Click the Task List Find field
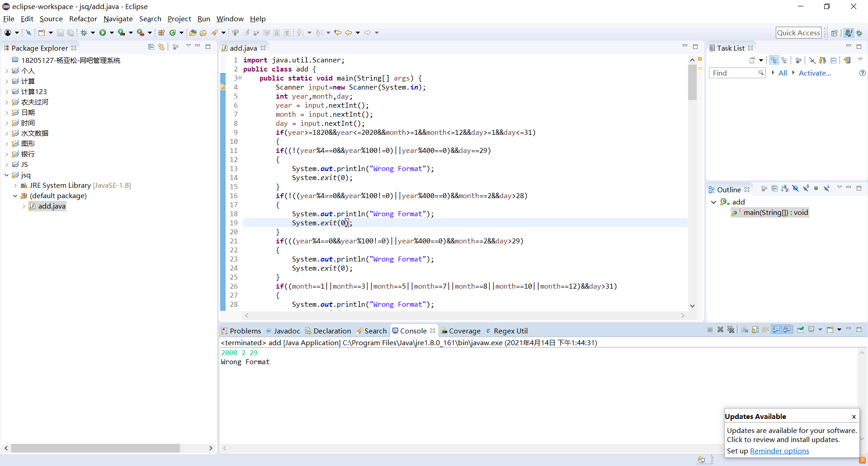Screen dimensions: 868x466 tap(733, 73)
